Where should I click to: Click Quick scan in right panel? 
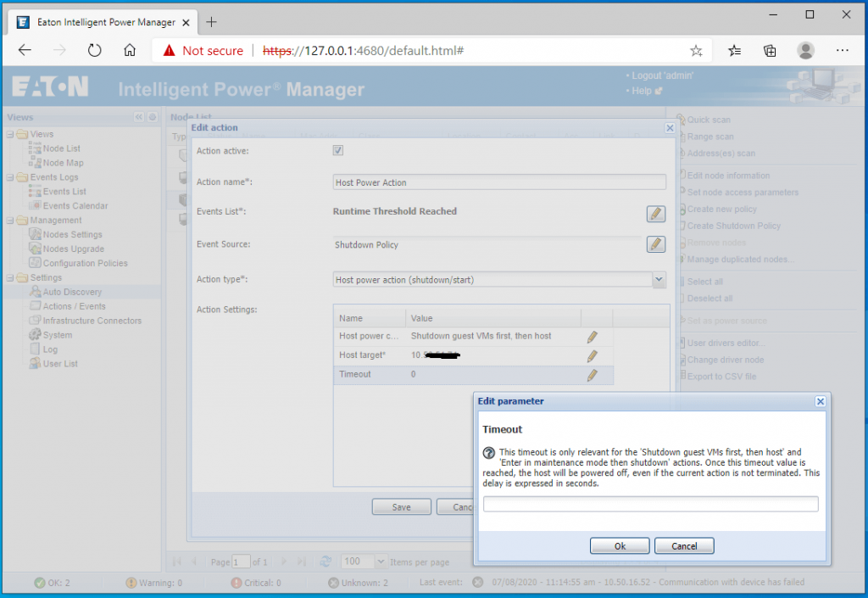pos(709,120)
